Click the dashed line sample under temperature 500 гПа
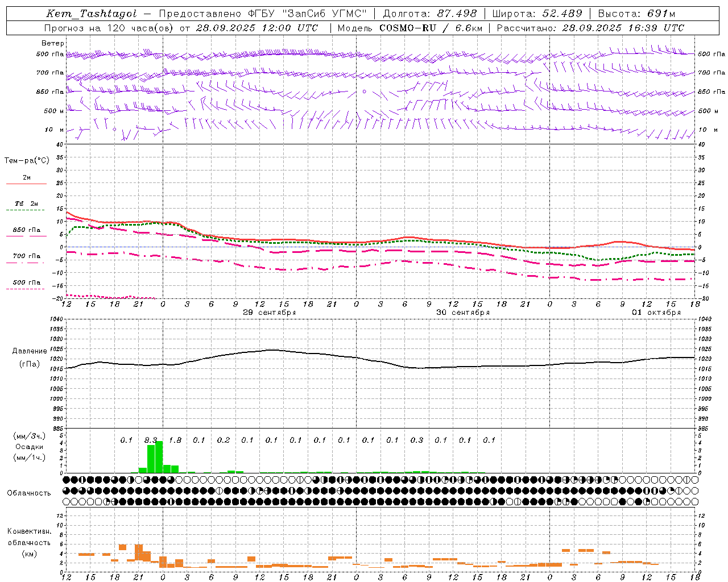This screenshot has height=582, width=728. (x=25, y=289)
